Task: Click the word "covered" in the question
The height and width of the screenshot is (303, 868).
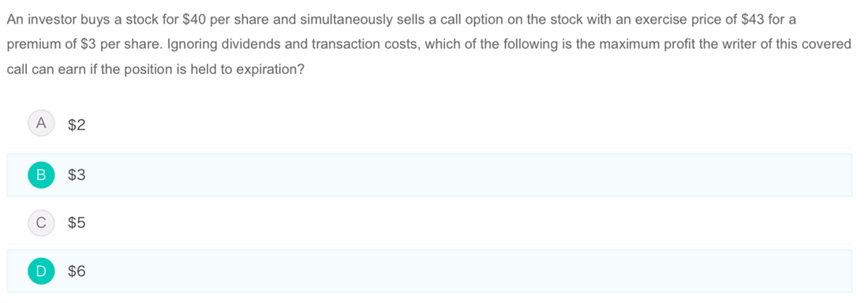Action: click(827, 46)
